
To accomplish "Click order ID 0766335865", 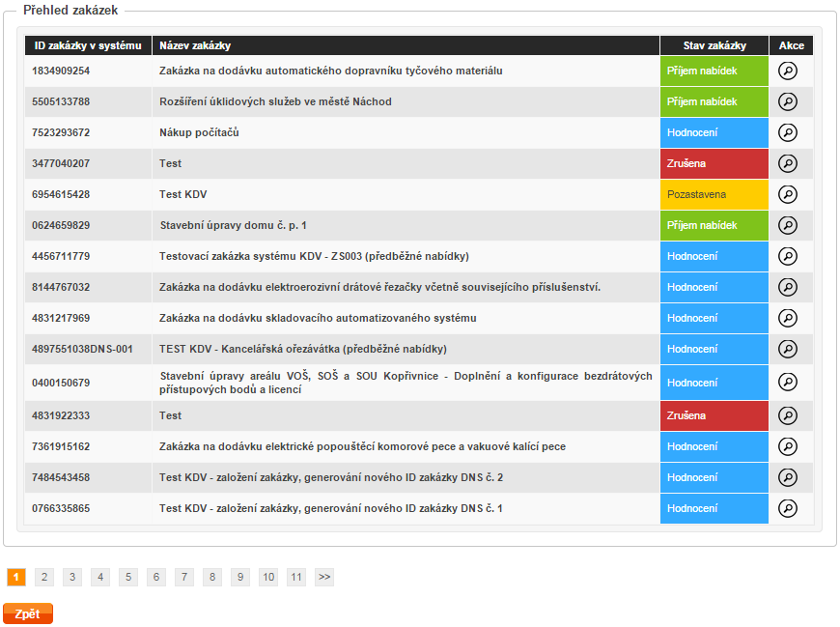I will click(61, 508).
